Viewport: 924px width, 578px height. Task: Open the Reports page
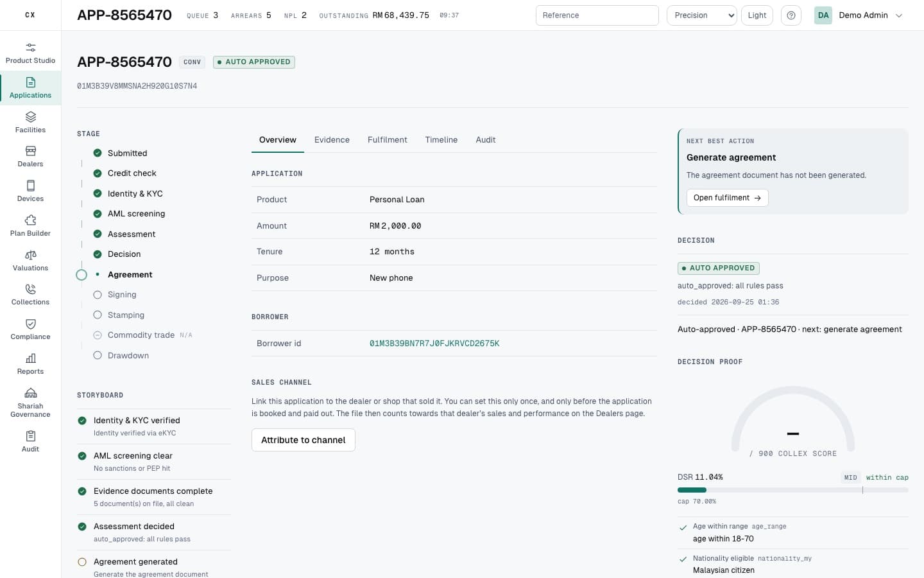click(x=30, y=364)
